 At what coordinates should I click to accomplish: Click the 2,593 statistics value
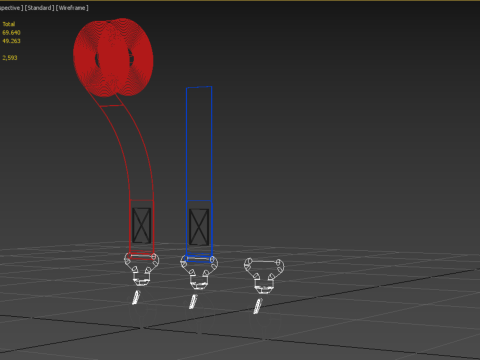point(10,58)
